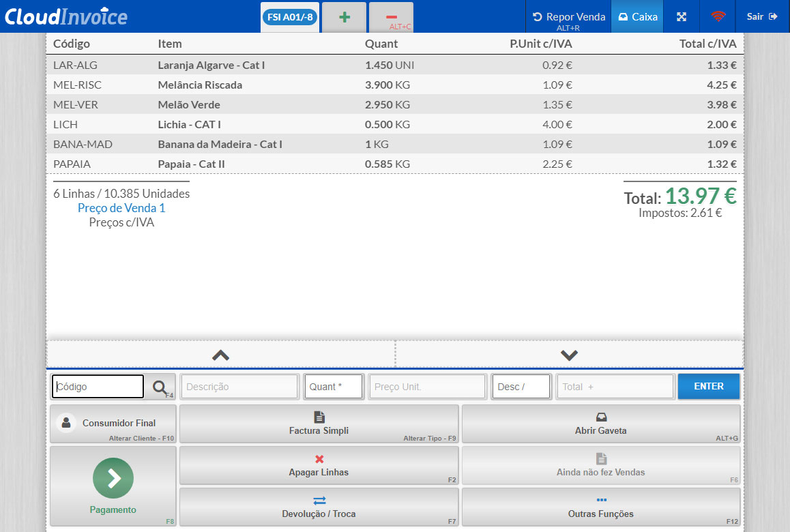Move list up with chevron arrow

point(220,355)
